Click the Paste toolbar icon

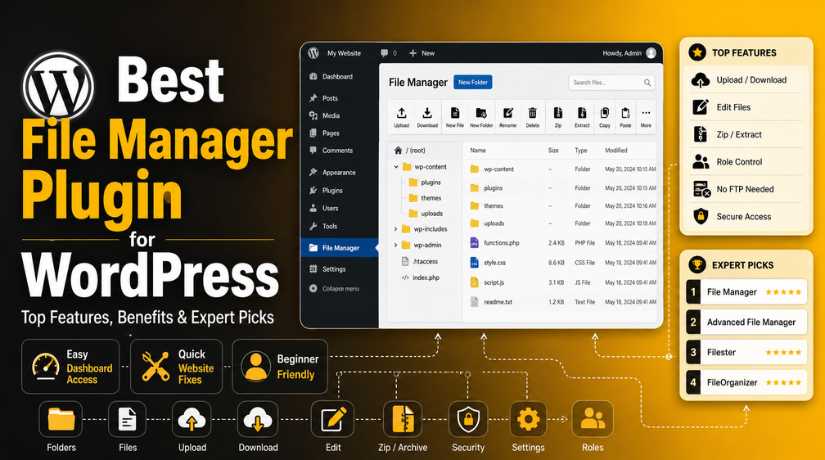click(625, 113)
